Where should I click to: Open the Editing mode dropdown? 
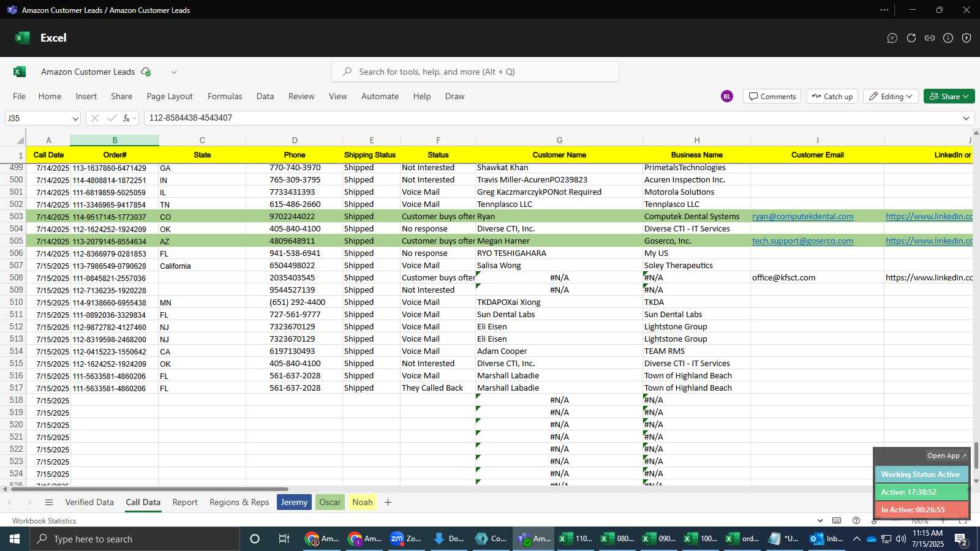(891, 96)
